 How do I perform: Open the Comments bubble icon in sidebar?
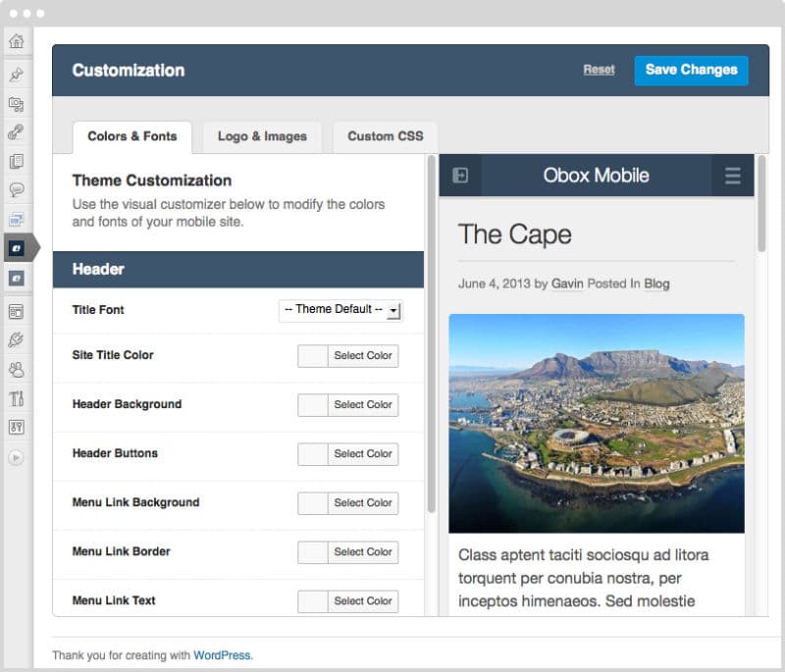coord(16,189)
